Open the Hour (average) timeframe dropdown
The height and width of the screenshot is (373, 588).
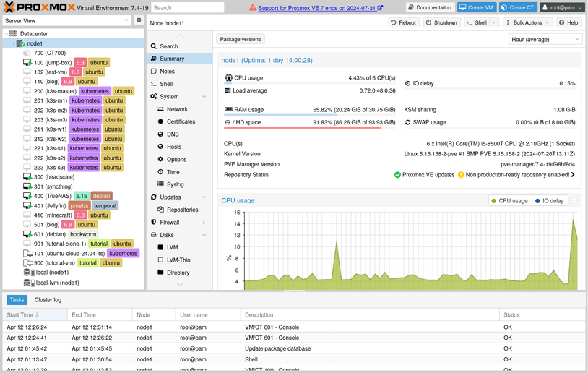pyautogui.click(x=577, y=39)
